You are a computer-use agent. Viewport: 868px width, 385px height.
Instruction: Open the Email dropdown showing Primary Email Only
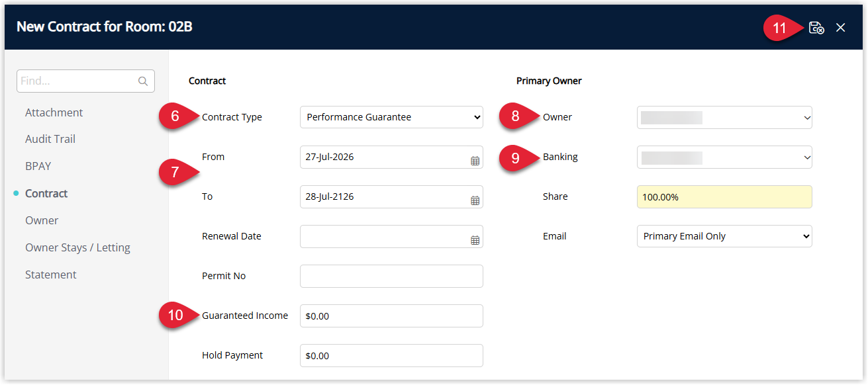tap(724, 236)
